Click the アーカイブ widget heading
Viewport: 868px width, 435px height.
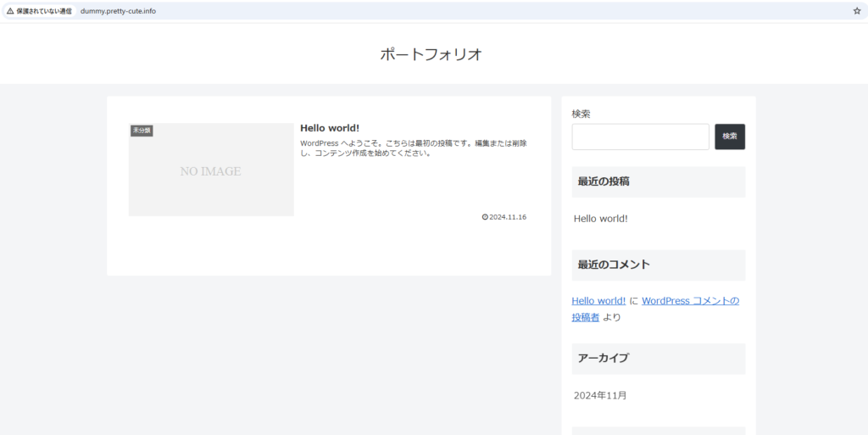coord(604,358)
